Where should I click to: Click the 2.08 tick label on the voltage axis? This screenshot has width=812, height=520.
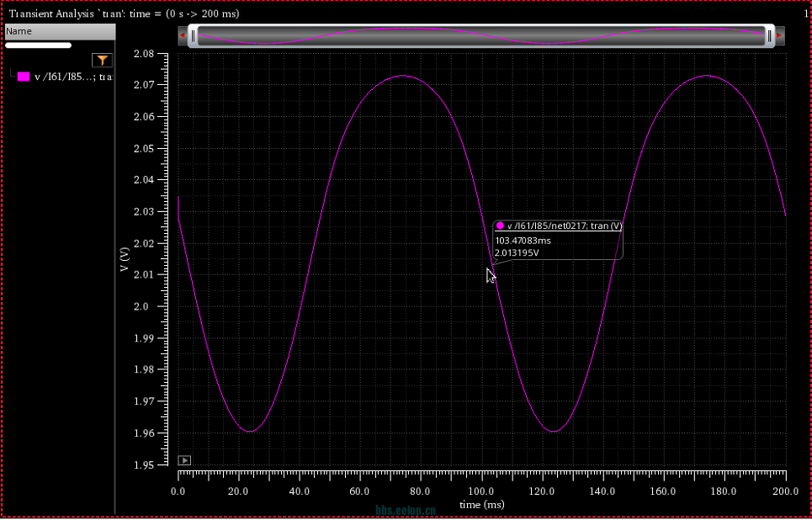143,53
